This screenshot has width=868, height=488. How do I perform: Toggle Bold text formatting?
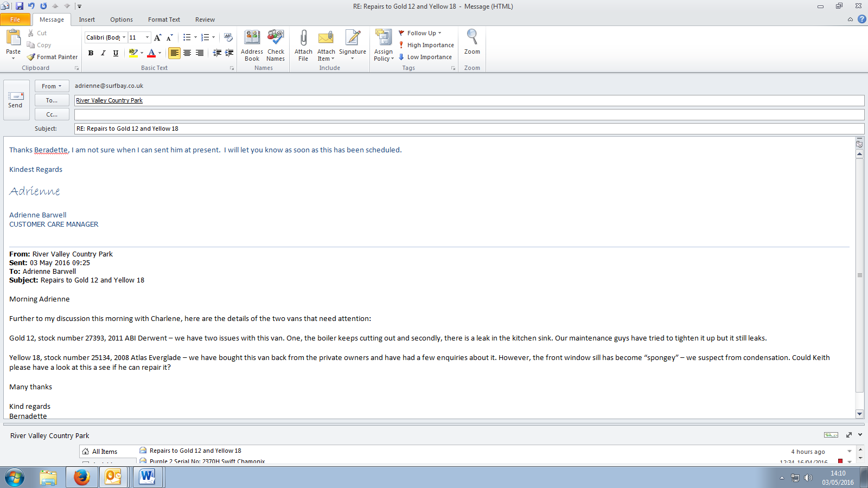91,53
